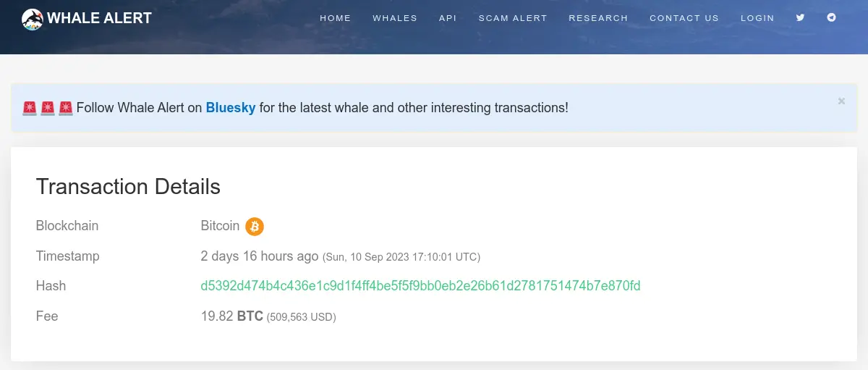Open the WHALES menu item
868x370 pixels.
pyautogui.click(x=395, y=18)
